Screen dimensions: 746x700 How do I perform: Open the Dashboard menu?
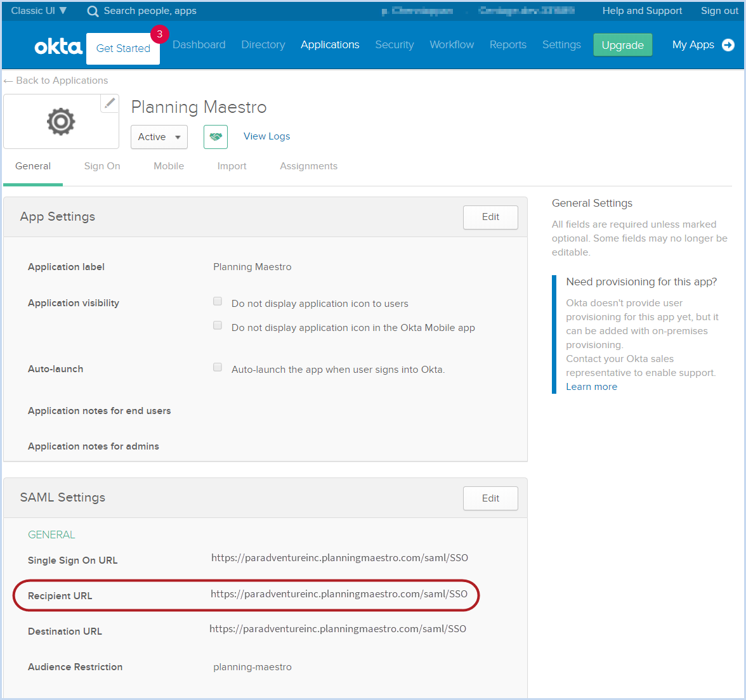[199, 44]
